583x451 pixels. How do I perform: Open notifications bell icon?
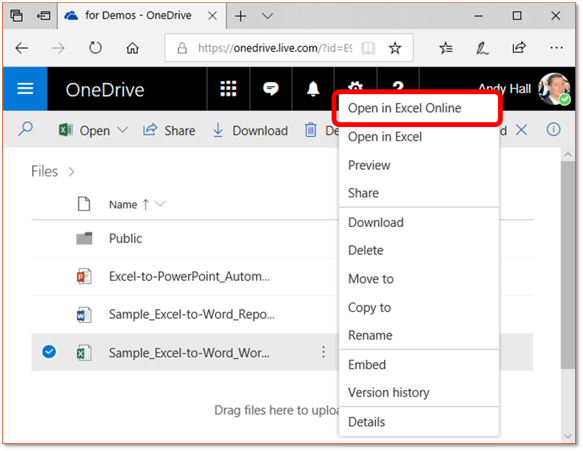[x=313, y=89]
